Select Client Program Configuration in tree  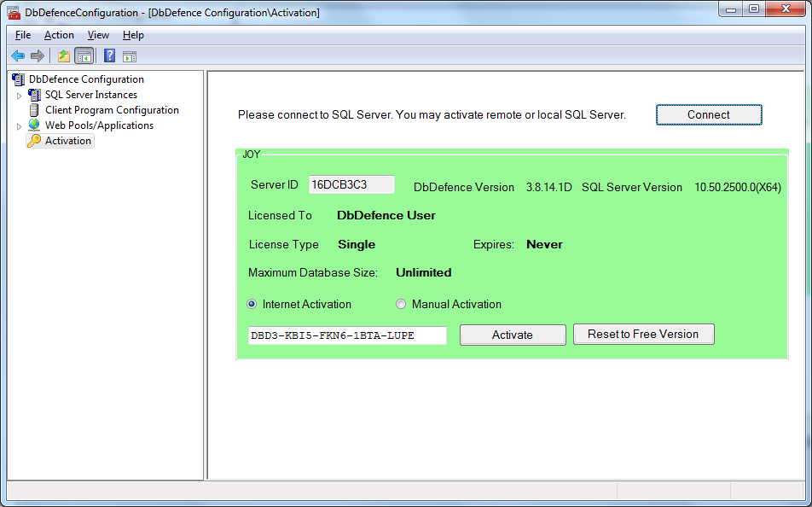[x=112, y=110]
